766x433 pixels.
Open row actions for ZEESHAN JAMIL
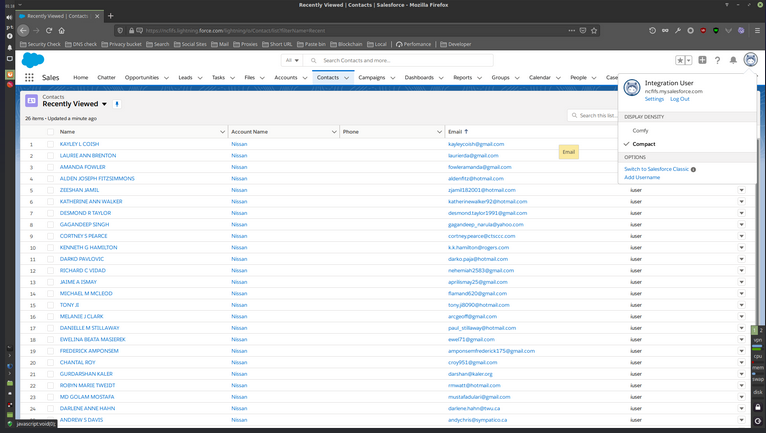742,190
